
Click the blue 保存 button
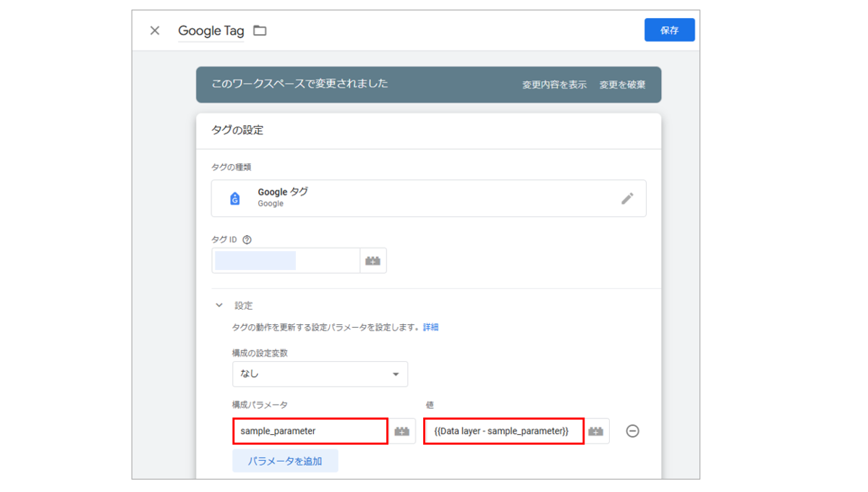(670, 30)
